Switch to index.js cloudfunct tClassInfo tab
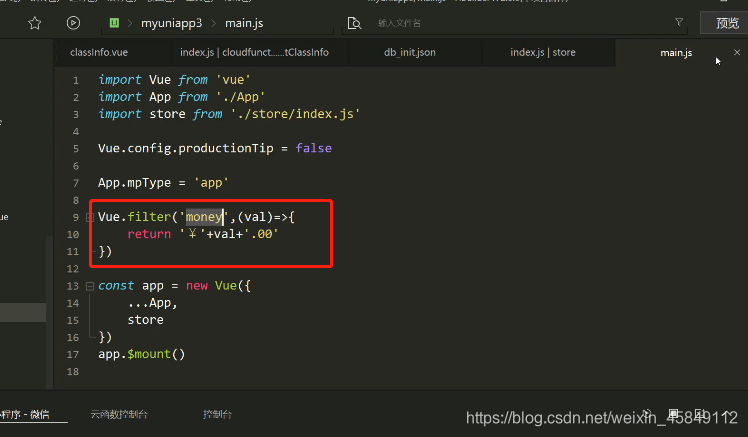Viewport: 748px width, 437px height. 254,52
